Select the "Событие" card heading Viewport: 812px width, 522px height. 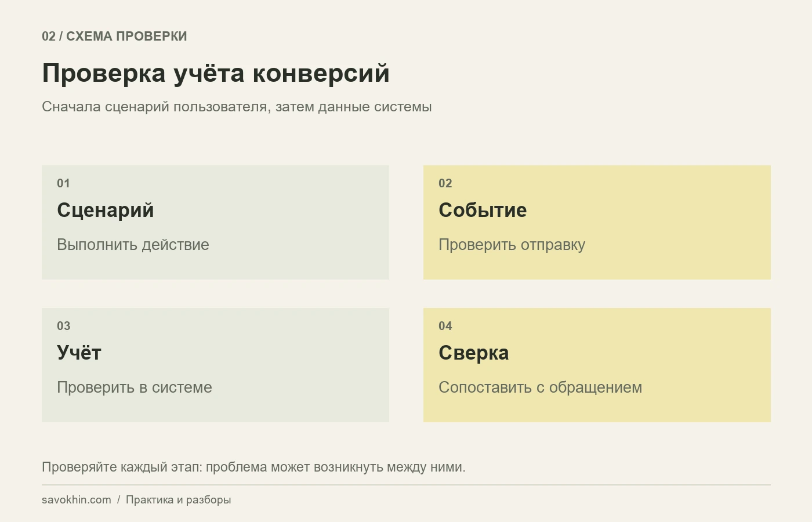click(x=483, y=210)
